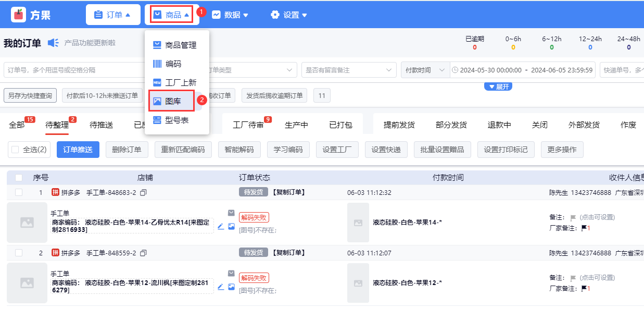Click the 设置工厂 button

click(337, 150)
